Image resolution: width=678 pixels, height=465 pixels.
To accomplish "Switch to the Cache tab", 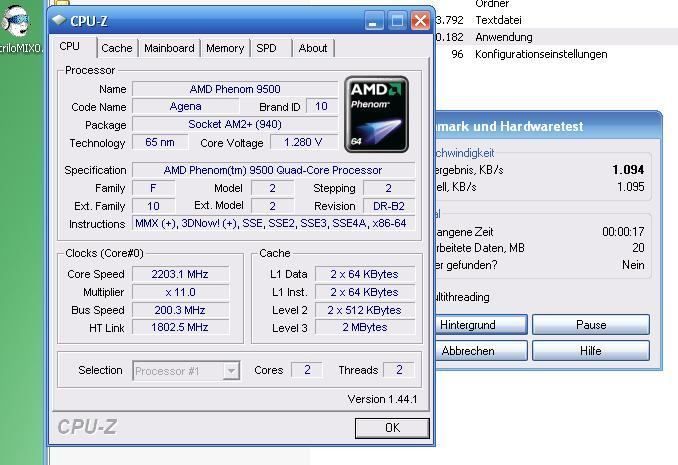I will point(117,48).
